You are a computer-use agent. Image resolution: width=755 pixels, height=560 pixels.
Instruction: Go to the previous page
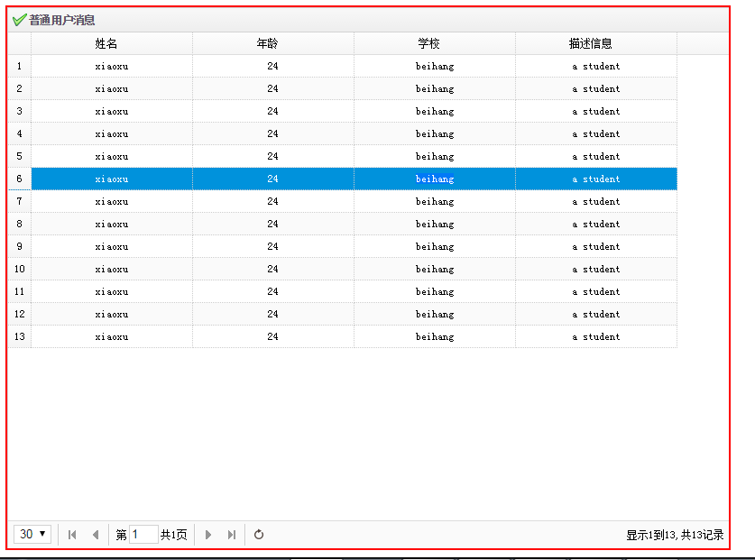pos(96,535)
